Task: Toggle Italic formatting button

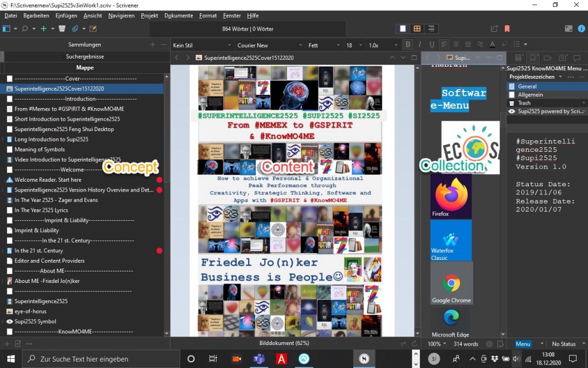Action: [420, 45]
